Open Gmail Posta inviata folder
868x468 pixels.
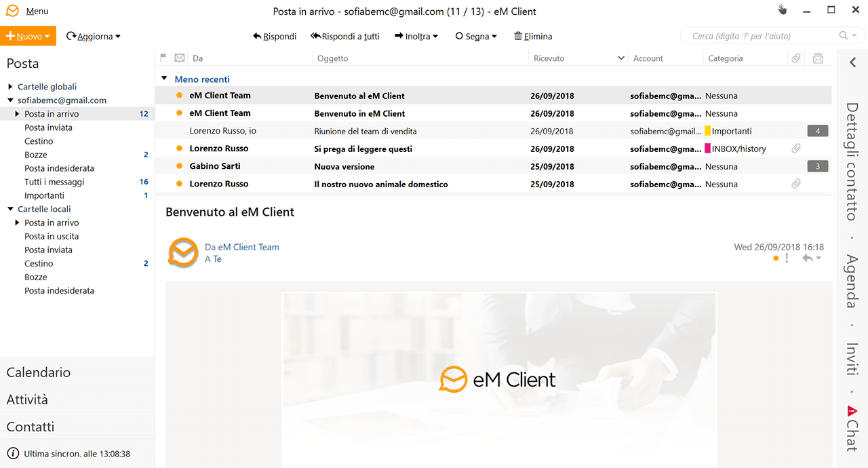point(48,128)
